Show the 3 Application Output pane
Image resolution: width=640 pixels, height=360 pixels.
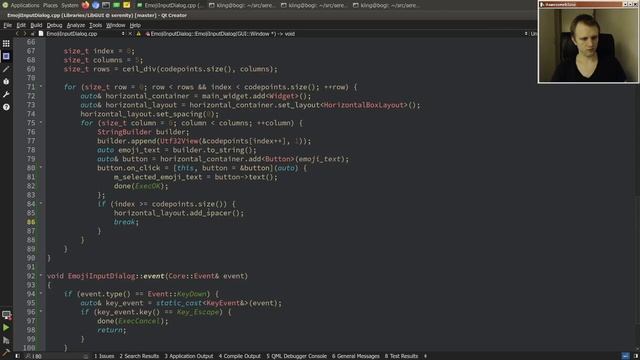tap(189, 356)
